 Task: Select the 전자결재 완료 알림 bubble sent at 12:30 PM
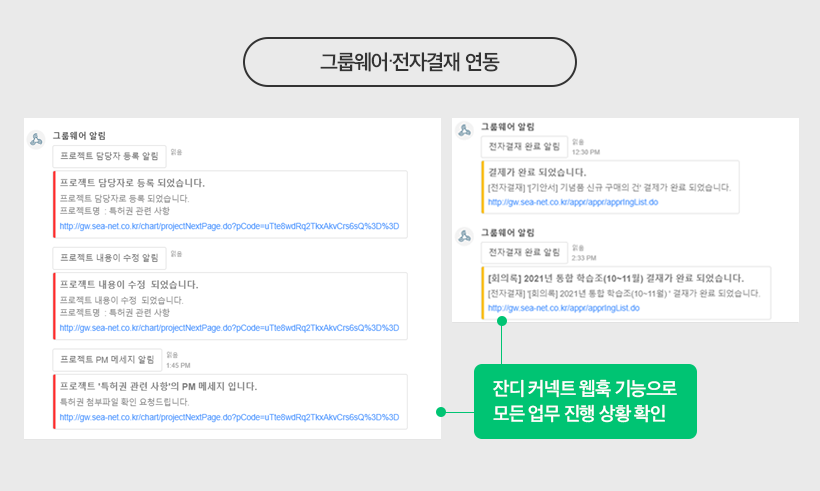pyautogui.click(x=524, y=146)
